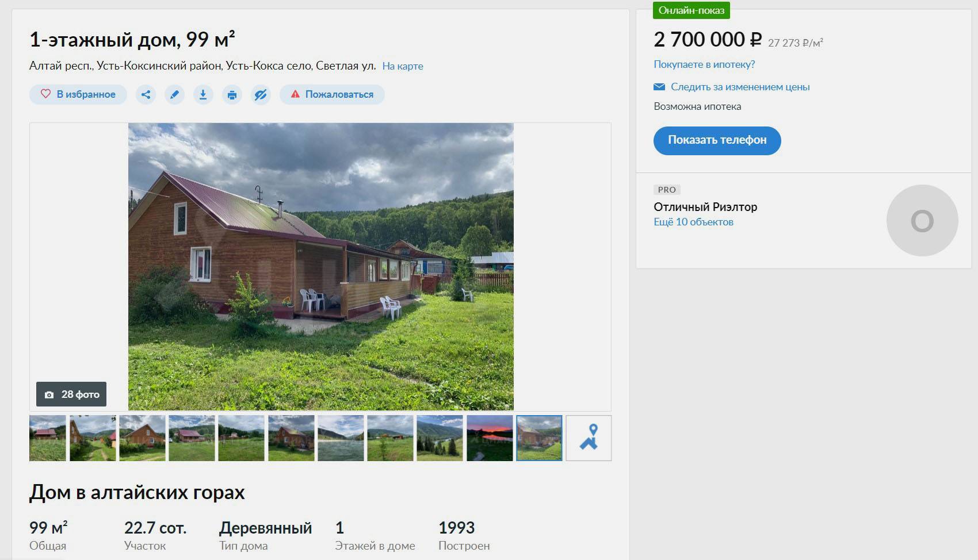Screen dimensions: 978x560
Task: Click the Онлайн-показ green badge
Action: coord(692,10)
